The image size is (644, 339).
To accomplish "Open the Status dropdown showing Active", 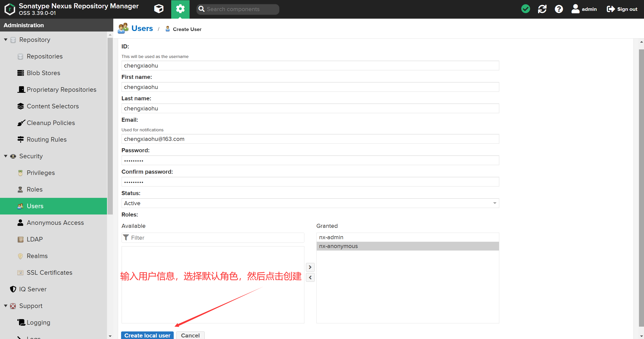I will pos(310,203).
